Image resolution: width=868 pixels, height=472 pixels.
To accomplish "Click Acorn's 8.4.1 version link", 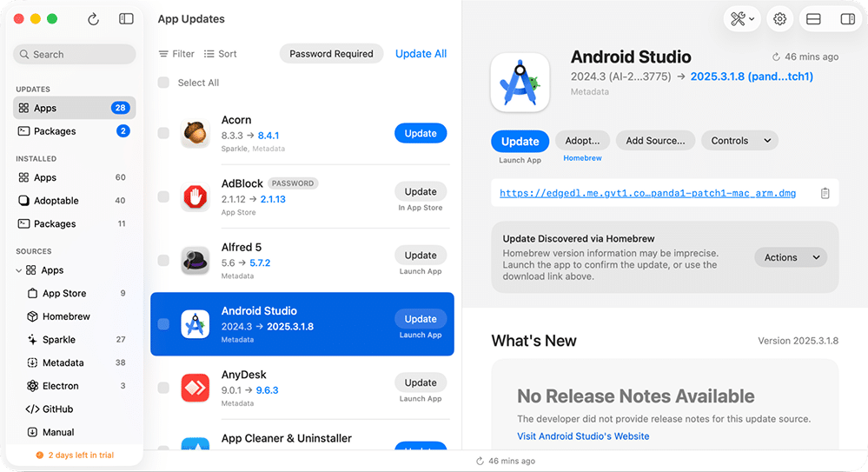I will [268, 136].
